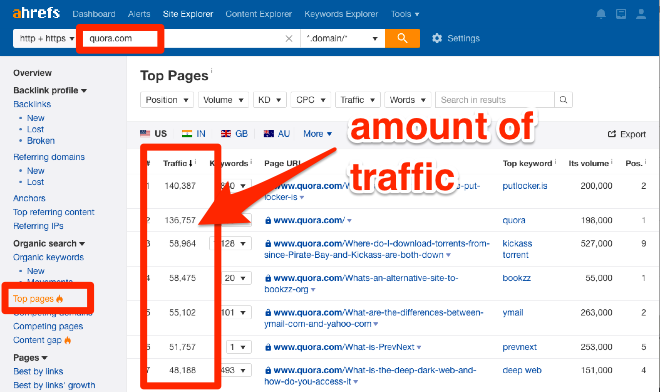Click lock icon of www.quora.com/ row
The height and width of the screenshot is (392, 660).
[x=268, y=220]
